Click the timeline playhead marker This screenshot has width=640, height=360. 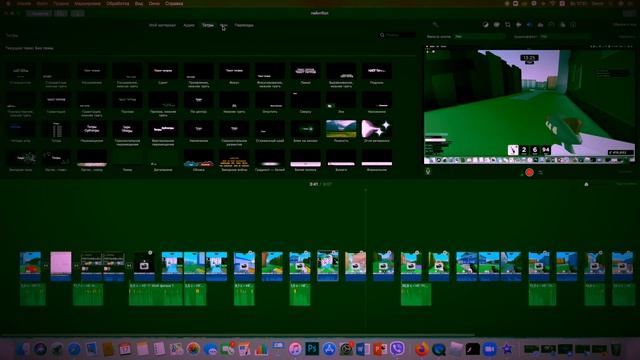[365, 191]
